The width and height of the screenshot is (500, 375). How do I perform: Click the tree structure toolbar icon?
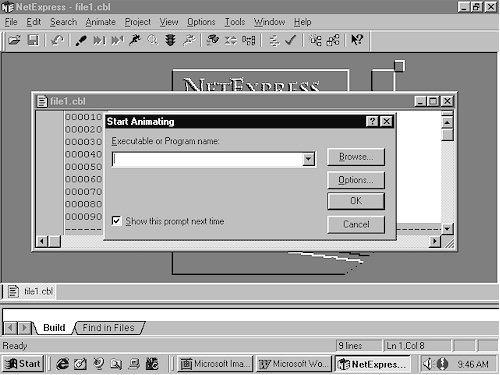tap(315, 40)
